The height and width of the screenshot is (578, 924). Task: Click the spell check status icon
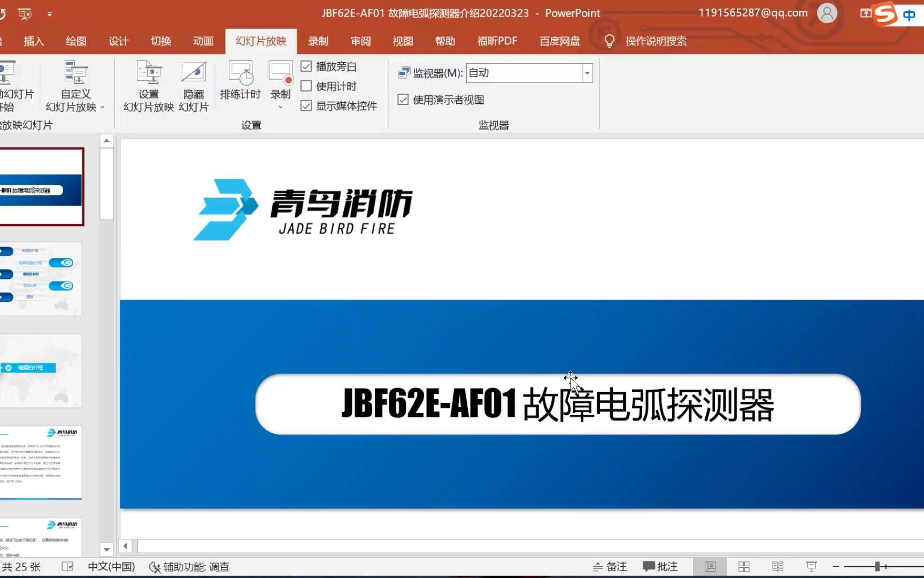(67, 567)
